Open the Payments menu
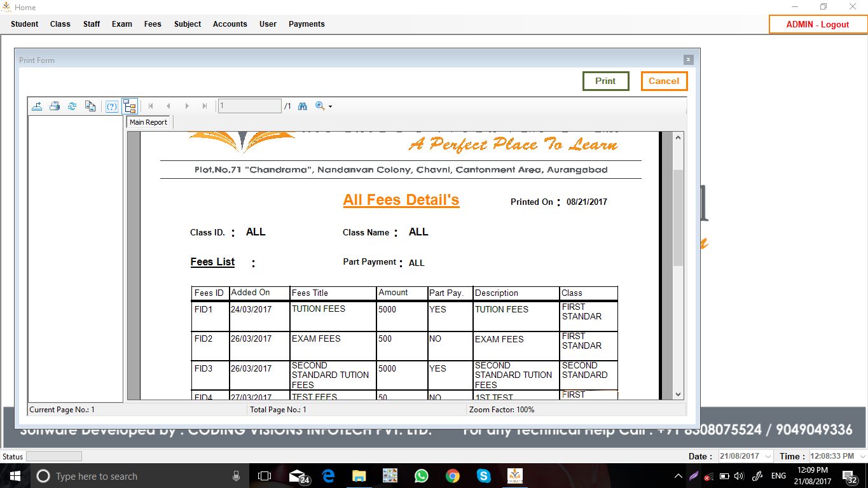This screenshot has height=488, width=868. tap(307, 24)
